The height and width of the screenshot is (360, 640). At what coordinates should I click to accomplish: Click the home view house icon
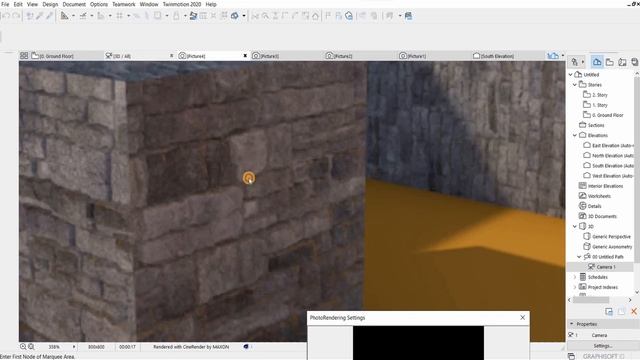315,16
